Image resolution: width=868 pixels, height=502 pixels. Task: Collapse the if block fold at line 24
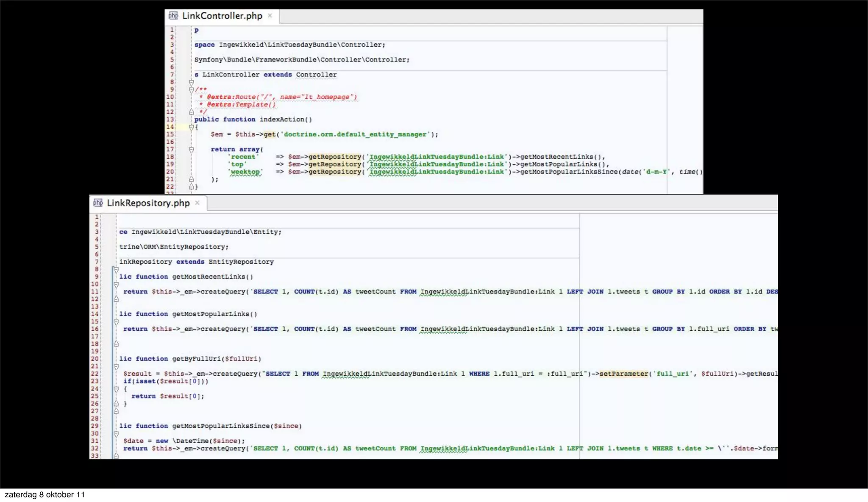pos(116,389)
